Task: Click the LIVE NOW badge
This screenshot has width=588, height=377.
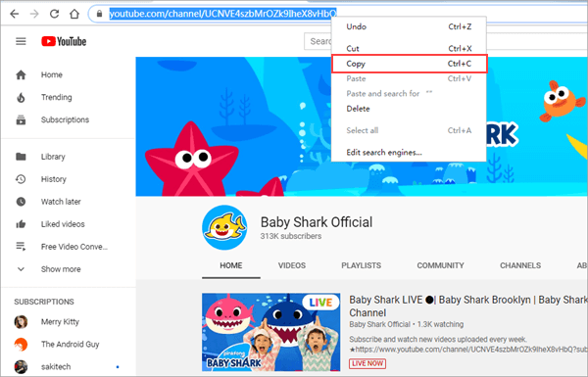Action: point(367,363)
